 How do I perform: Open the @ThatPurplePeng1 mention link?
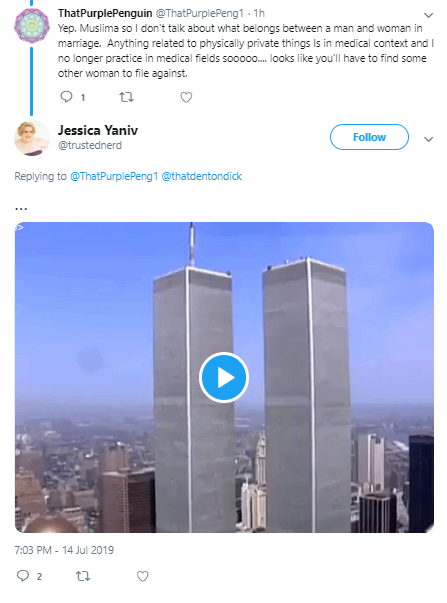coord(114,176)
